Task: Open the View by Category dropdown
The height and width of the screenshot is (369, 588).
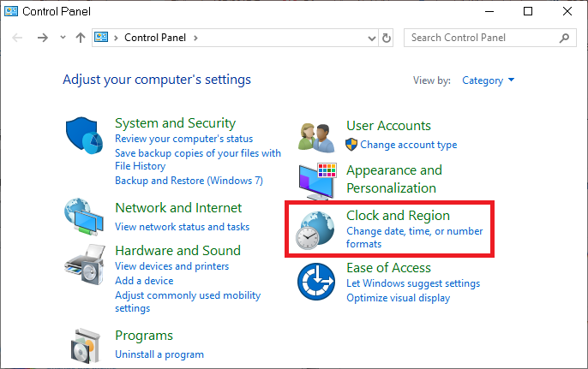Action: tap(488, 80)
